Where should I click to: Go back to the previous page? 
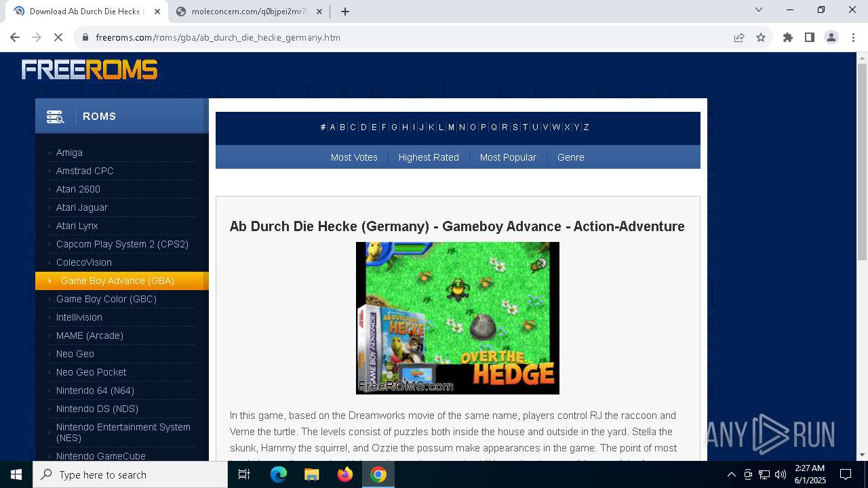point(15,37)
